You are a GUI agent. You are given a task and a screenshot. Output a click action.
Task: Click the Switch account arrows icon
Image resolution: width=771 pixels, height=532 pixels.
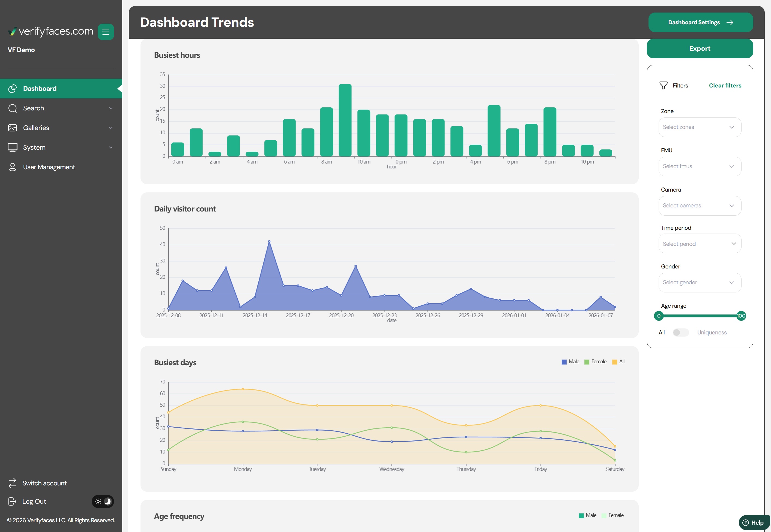click(12, 483)
